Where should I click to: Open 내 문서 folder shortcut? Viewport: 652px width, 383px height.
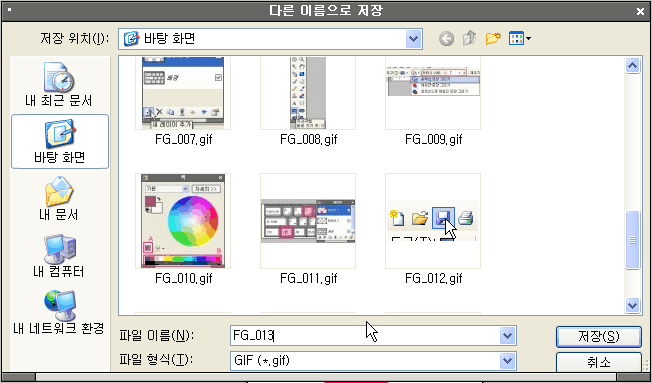point(59,198)
